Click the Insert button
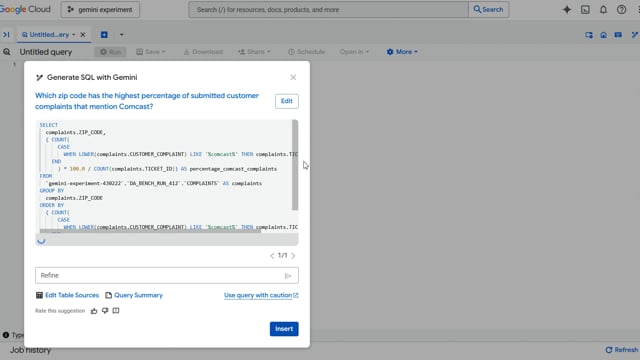The image size is (640, 360). pos(284,329)
